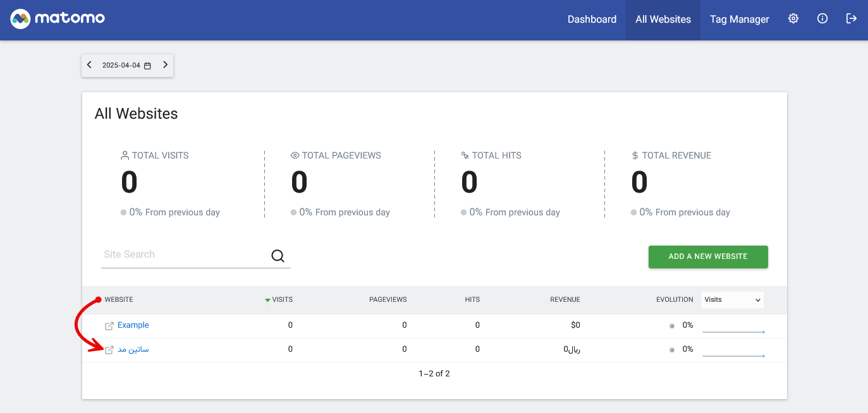Screen dimensions: 868x413
Task: Click the site search magnifier icon
Action: tap(278, 255)
